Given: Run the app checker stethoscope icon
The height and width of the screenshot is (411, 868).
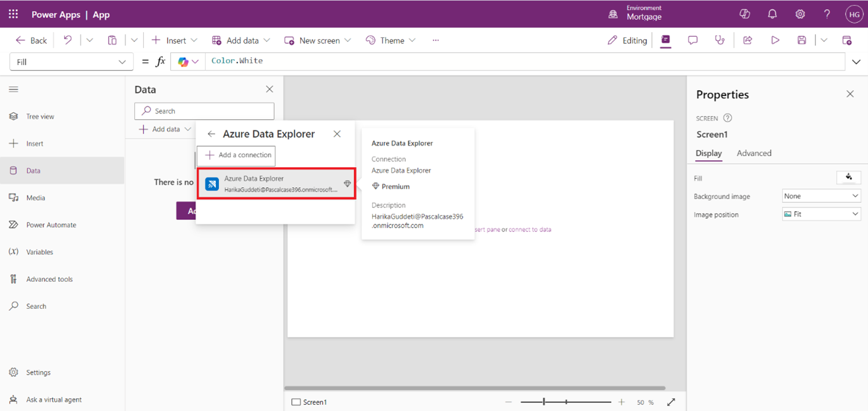Looking at the screenshot, I should pyautogui.click(x=720, y=40).
